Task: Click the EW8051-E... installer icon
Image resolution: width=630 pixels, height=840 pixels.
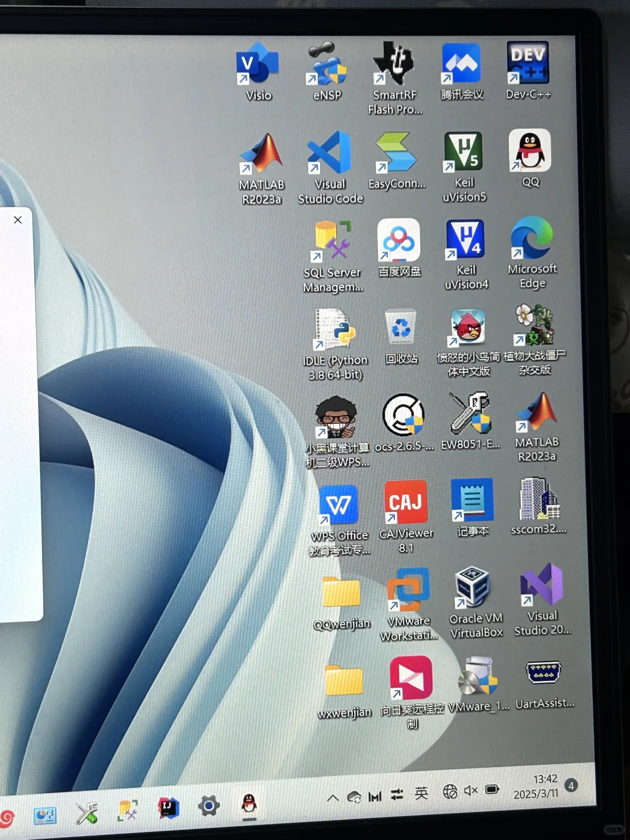Action: coord(470,421)
